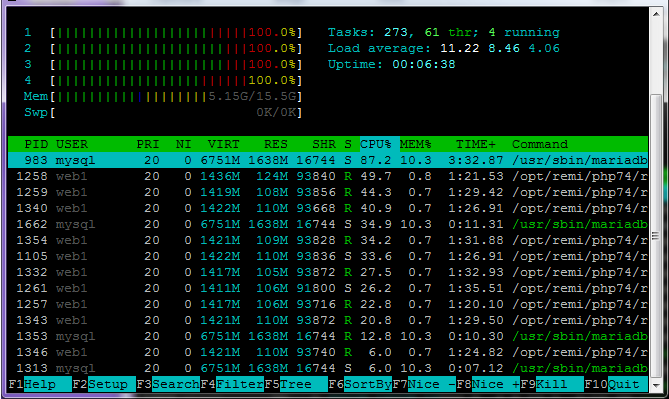Sort by the VIRT column header
The height and width of the screenshot is (399, 669).
224,144
